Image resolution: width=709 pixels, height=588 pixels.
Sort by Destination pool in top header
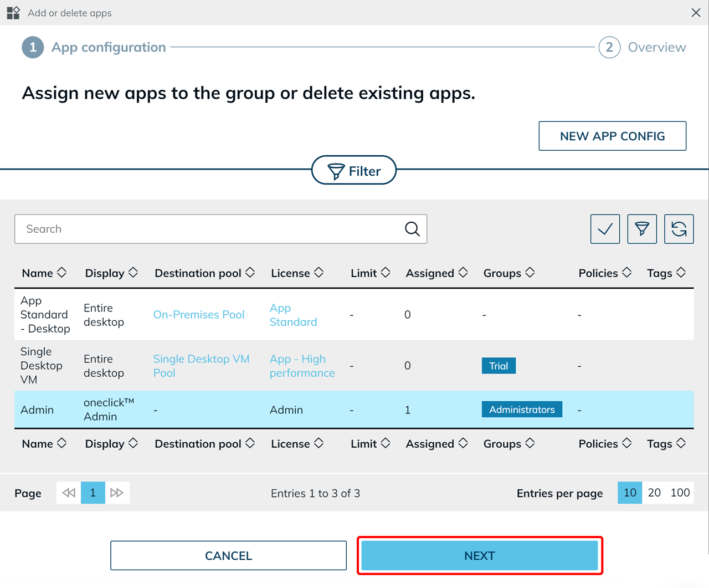click(204, 273)
